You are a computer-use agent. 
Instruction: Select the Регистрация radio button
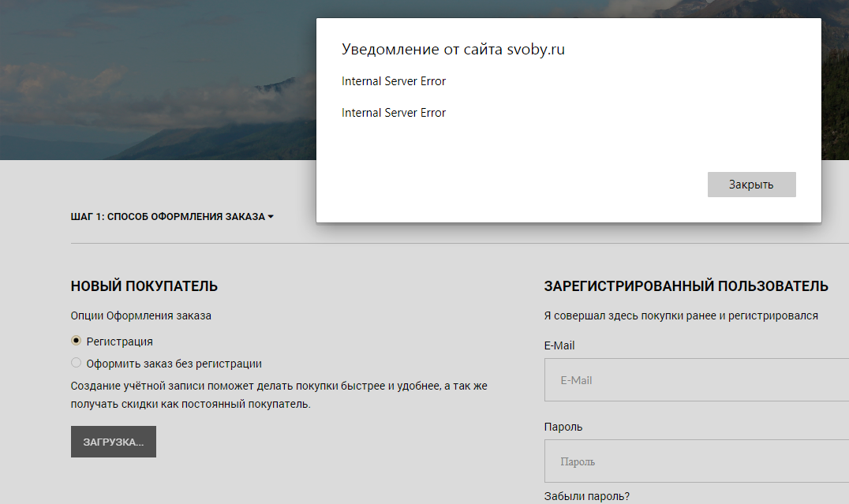(77, 341)
